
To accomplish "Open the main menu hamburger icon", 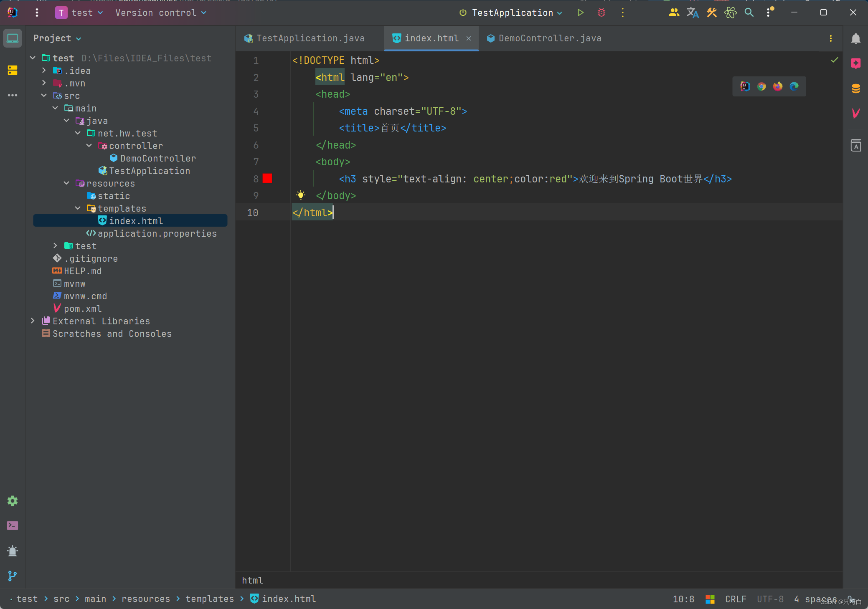I will [x=37, y=13].
